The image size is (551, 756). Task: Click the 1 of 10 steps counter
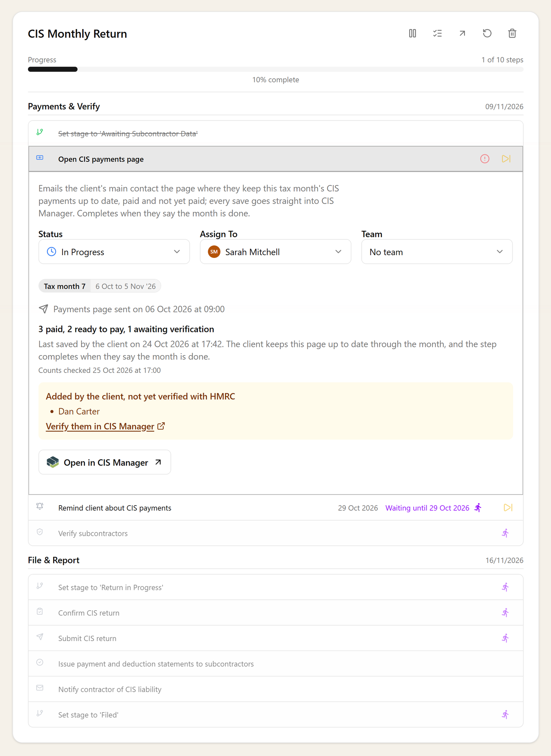[502, 60]
